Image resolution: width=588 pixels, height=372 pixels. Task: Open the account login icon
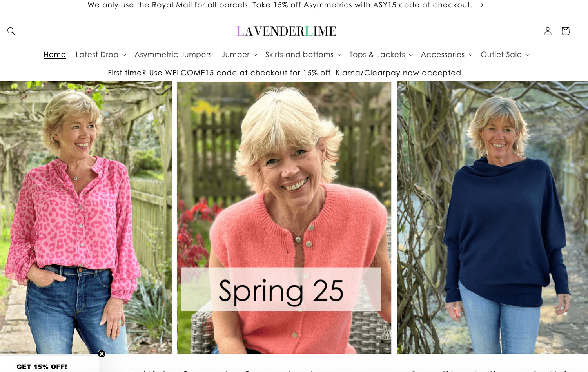(x=548, y=31)
